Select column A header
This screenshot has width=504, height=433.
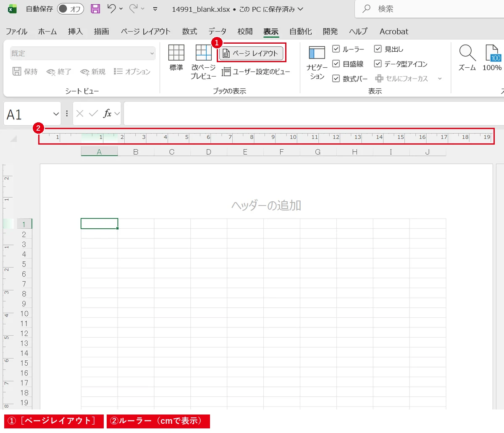[x=99, y=152]
